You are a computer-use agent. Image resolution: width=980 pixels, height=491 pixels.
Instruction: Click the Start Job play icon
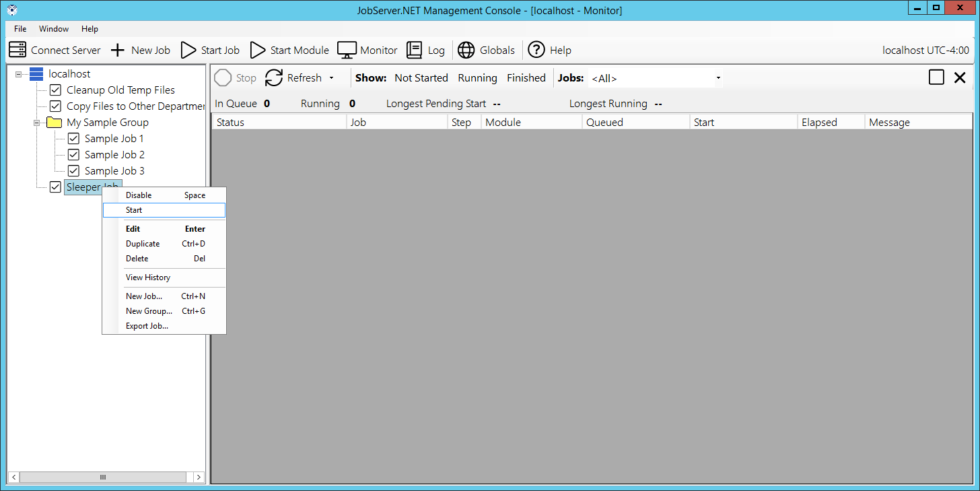(x=188, y=50)
